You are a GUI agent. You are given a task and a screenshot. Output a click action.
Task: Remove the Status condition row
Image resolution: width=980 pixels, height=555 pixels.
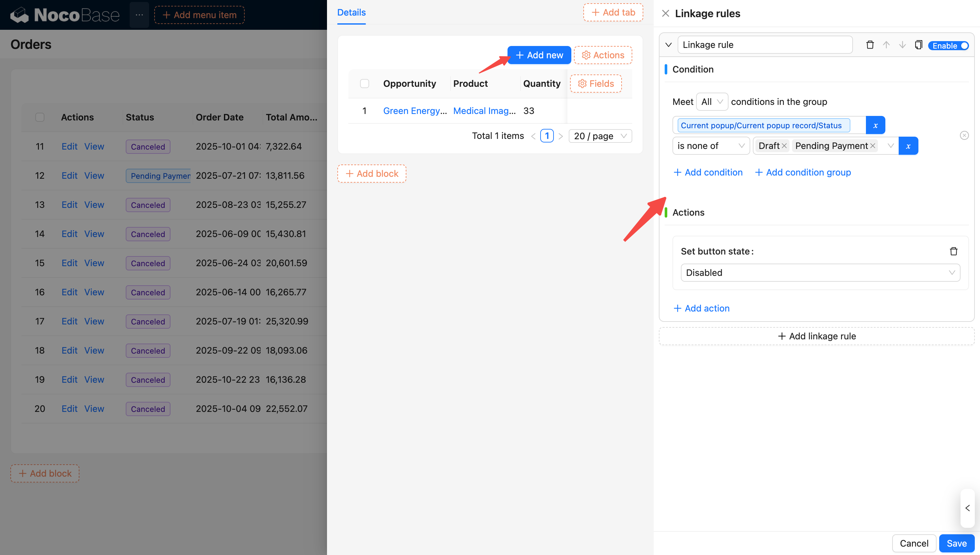click(x=964, y=135)
